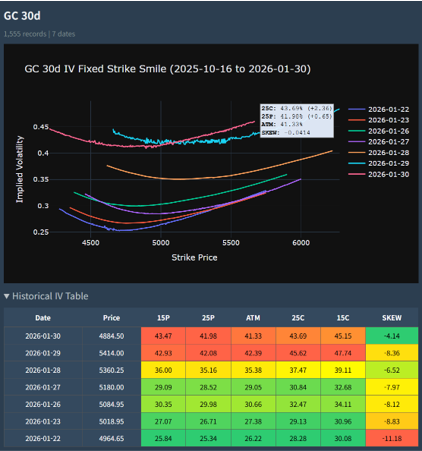Click the 15C cell 47.74
The image size is (422, 451).
pyautogui.click(x=343, y=353)
